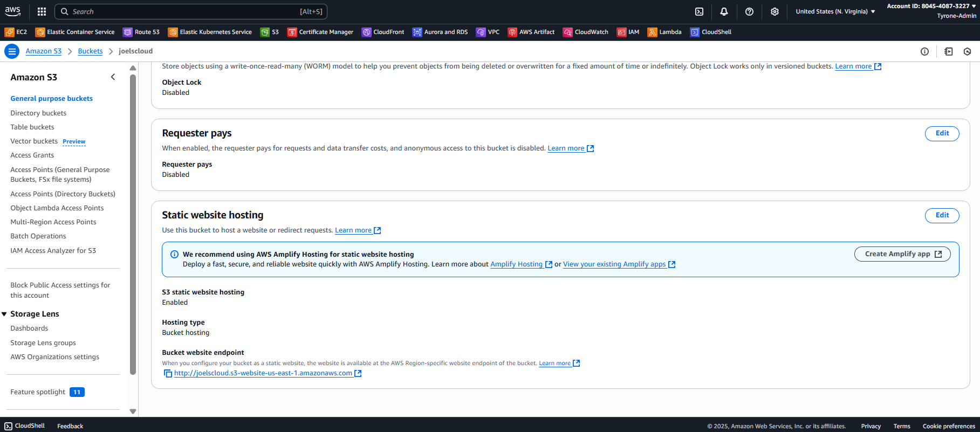Viewport: 980px width, 432px height.
Task: Click Learn more for Bucket website endpoint
Action: point(559,363)
